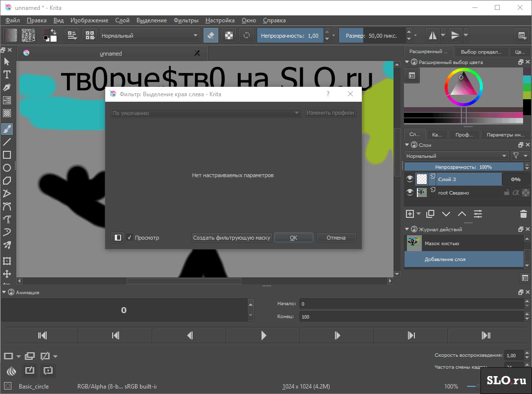Image resolution: width=532 pixels, height=394 pixels.
Task: Add a new layer in Layers panel
Action: tap(410, 214)
